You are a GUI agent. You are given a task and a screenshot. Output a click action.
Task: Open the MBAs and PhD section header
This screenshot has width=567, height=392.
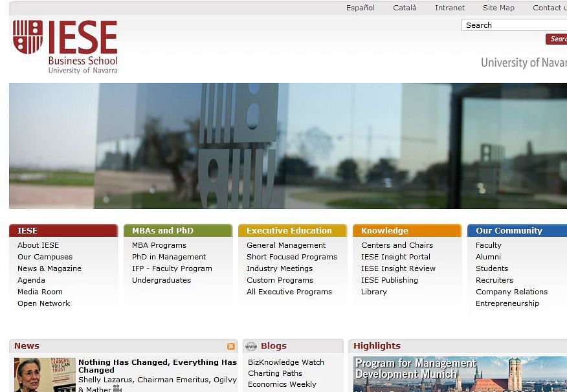tap(178, 230)
